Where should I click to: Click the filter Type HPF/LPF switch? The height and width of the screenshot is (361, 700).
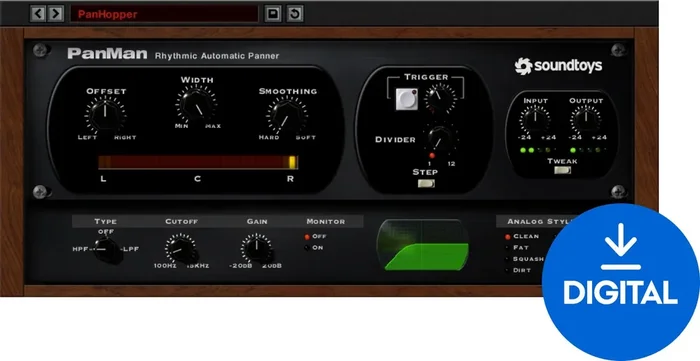(x=106, y=249)
